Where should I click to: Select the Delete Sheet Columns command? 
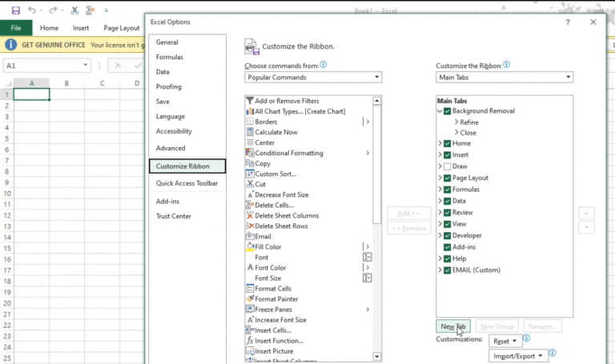308,215
